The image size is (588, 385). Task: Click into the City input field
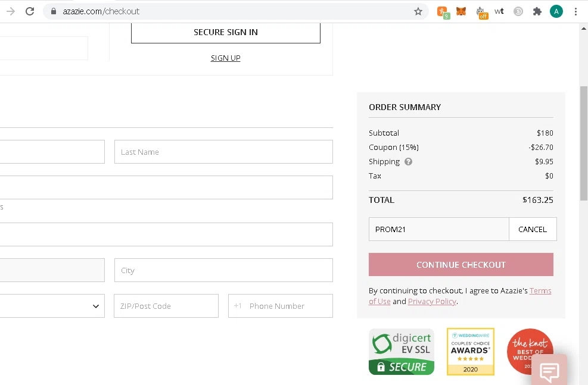click(223, 270)
